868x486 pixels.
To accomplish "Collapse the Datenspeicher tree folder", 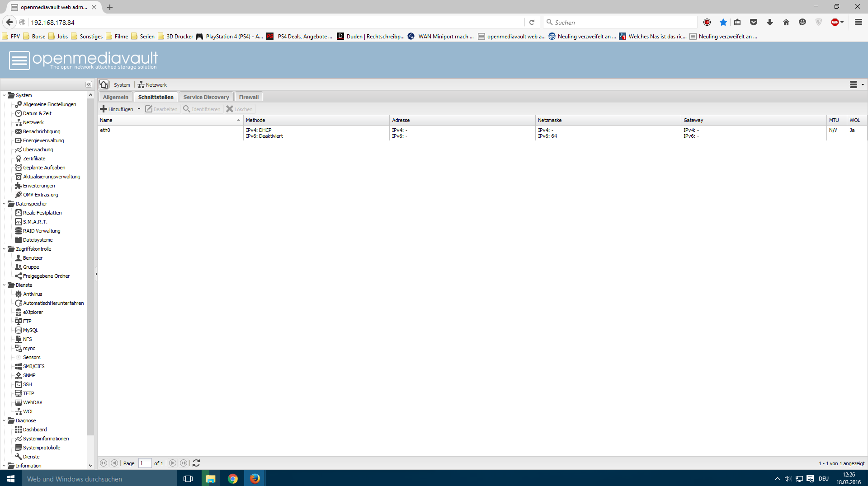I will click(4, 204).
